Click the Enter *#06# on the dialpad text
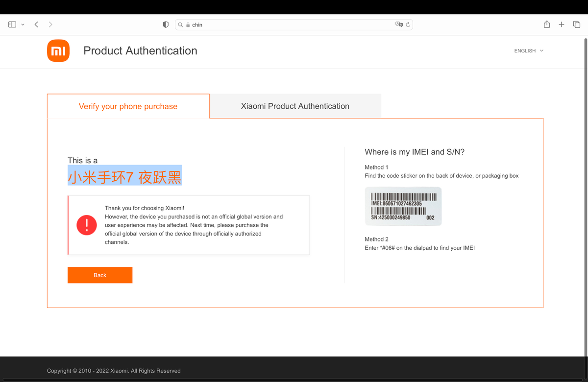 click(420, 248)
